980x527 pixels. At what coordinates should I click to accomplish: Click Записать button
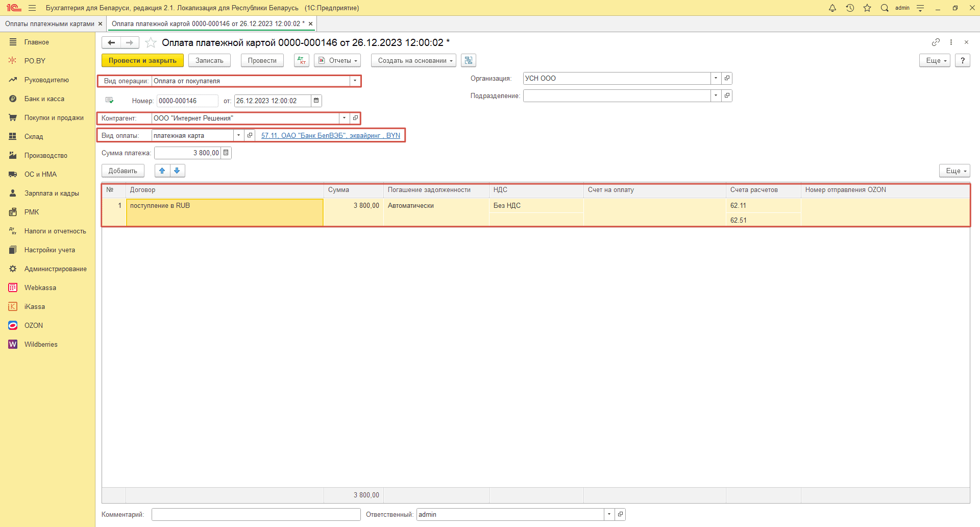209,60
